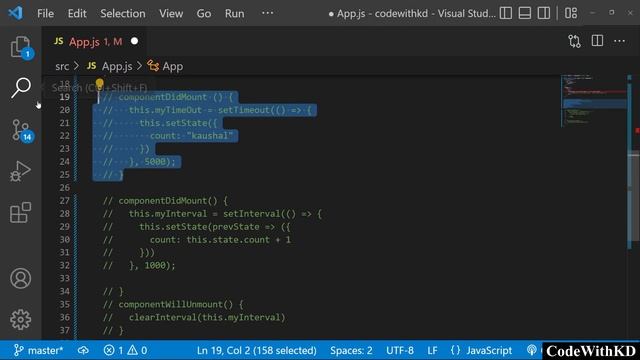640x360 pixels.
Task: Synchronize changes via cloud publish icon
Action: click(x=83, y=350)
